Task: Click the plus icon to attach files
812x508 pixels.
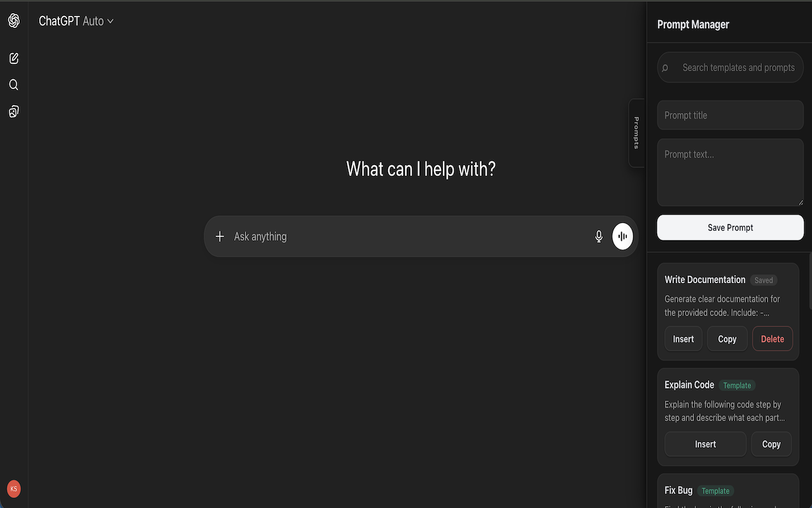Action: coord(219,236)
